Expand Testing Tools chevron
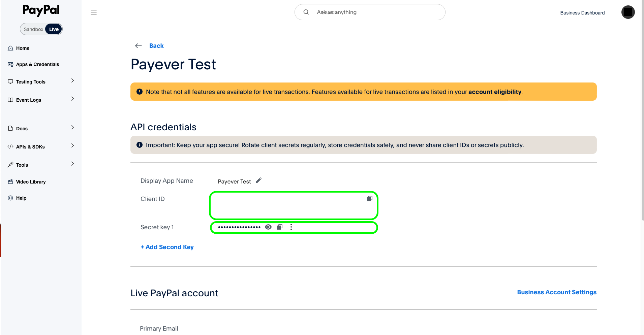Viewport: 644px width, 335px height. pos(72,80)
